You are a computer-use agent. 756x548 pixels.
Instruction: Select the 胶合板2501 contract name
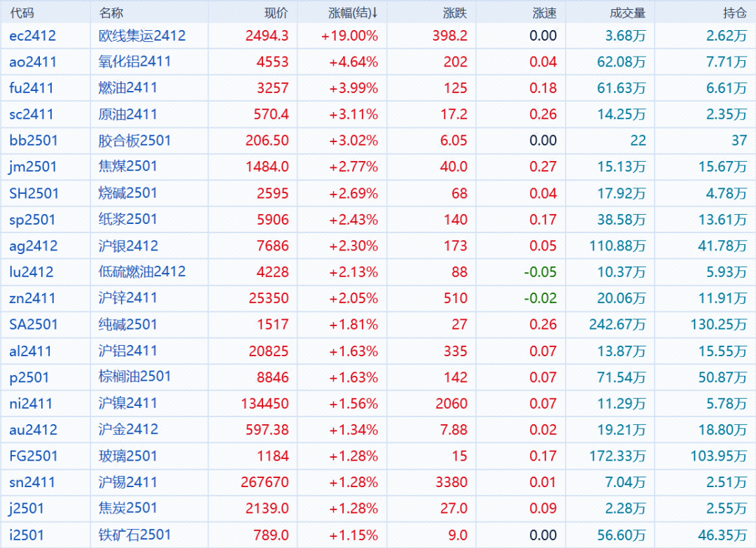(134, 141)
